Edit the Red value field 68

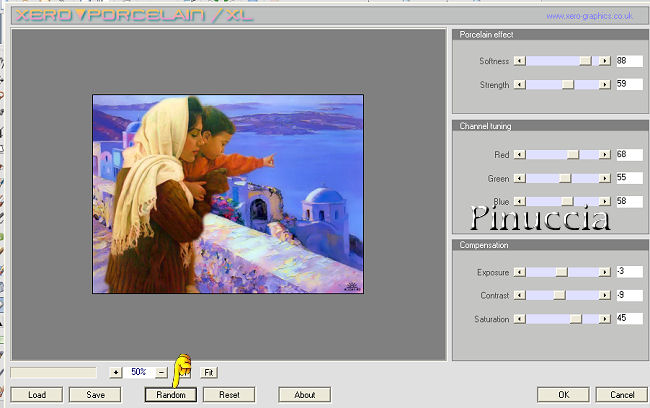coord(629,155)
